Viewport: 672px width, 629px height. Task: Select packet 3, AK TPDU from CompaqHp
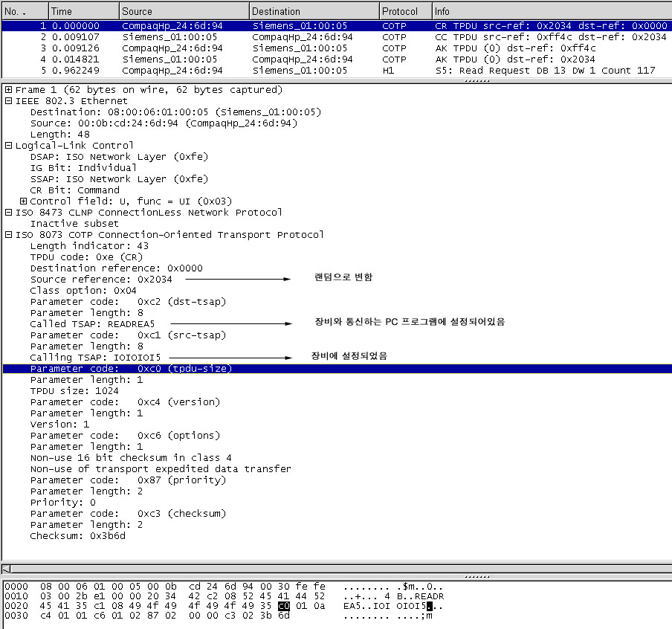[335, 48]
